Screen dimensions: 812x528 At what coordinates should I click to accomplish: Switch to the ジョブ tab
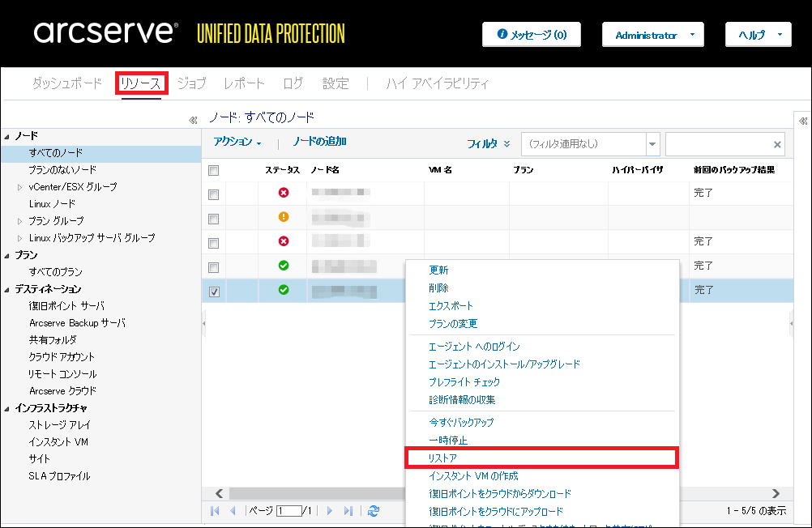(191, 83)
